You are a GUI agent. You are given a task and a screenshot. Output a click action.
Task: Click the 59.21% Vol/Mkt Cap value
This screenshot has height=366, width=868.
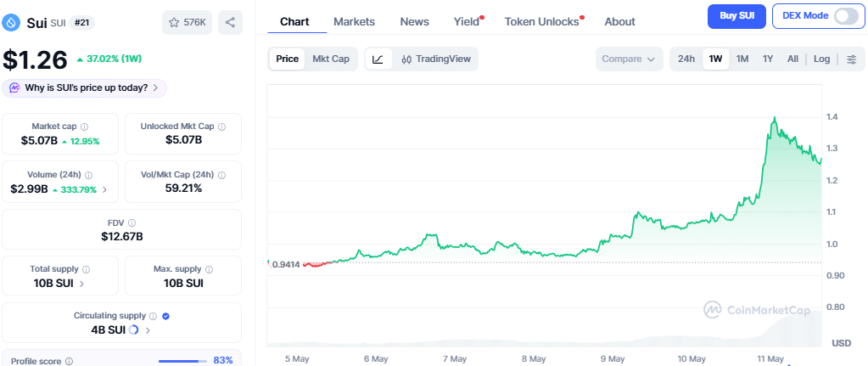click(x=183, y=189)
